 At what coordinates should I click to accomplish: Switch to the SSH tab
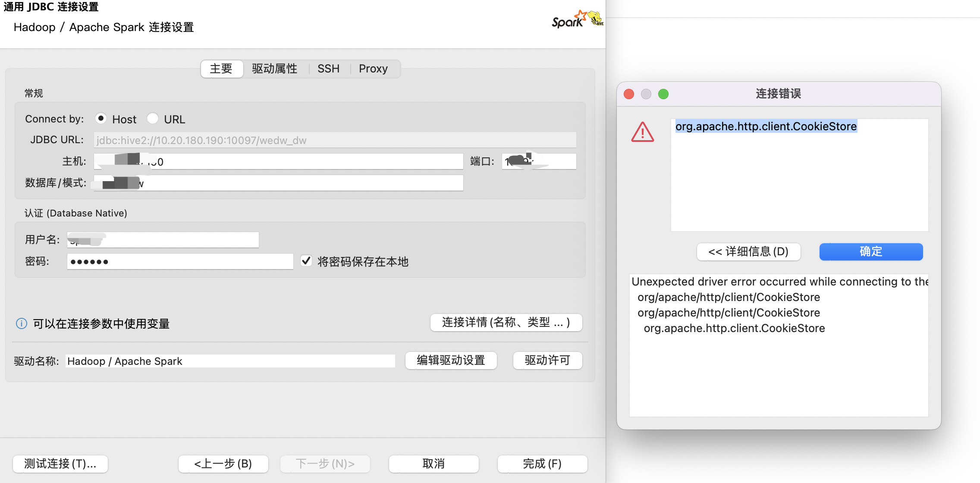tap(329, 68)
